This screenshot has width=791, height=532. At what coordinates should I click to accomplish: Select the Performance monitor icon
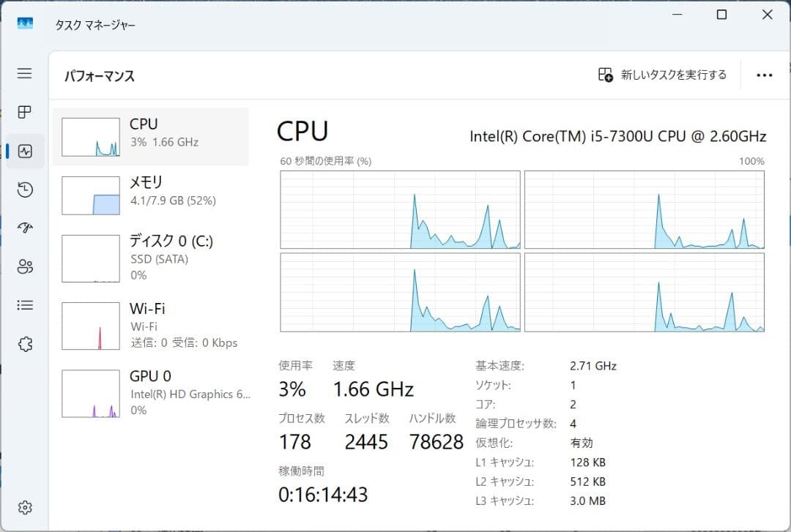click(x=24, y=151)
